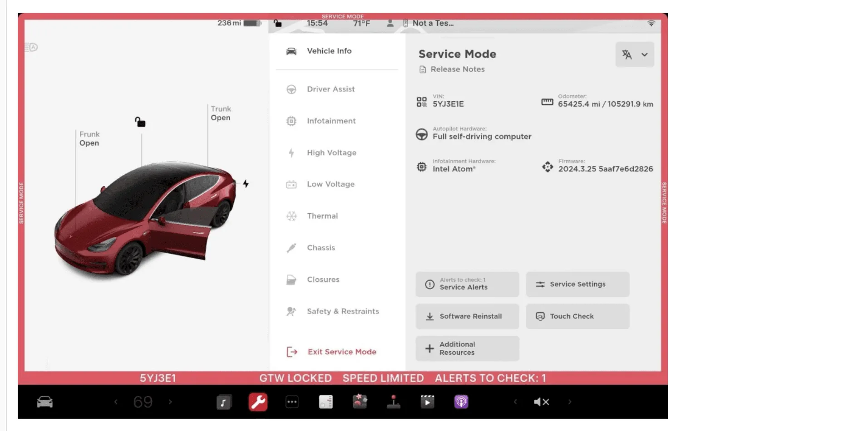Start Software Reinstall
The width and height of the screenshot is (868, 431).
click(x=467, y=316)
